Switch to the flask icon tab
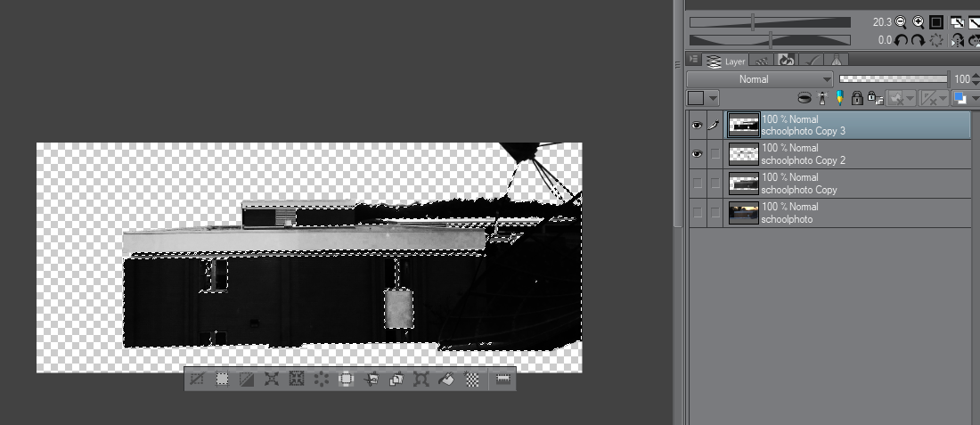 click(837, 61)
